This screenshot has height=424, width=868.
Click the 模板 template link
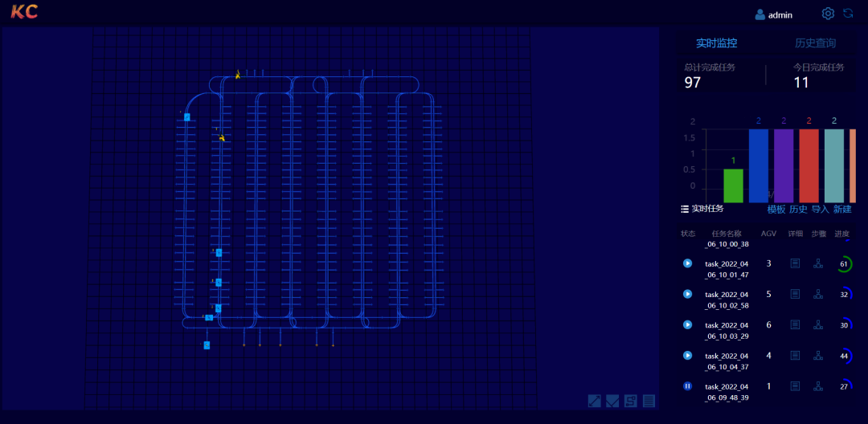(776, 209)
